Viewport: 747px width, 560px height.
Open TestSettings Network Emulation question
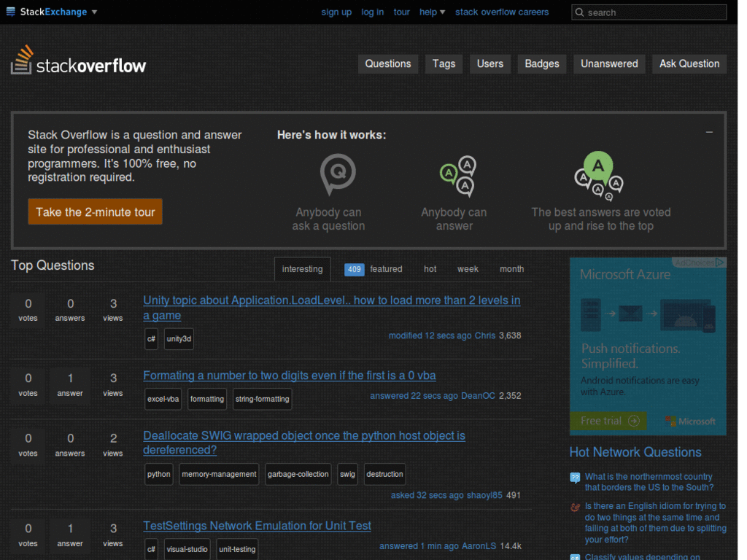click(x=257, y=526)
